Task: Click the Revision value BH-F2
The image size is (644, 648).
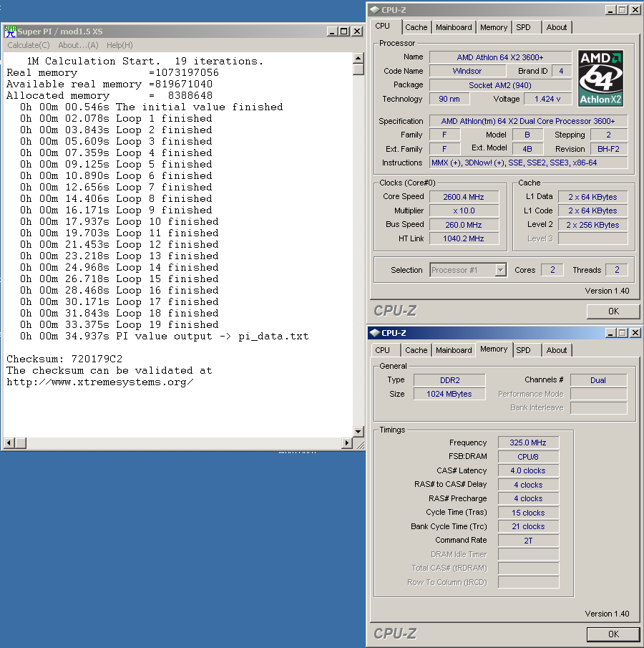Action: click(609, 149)
